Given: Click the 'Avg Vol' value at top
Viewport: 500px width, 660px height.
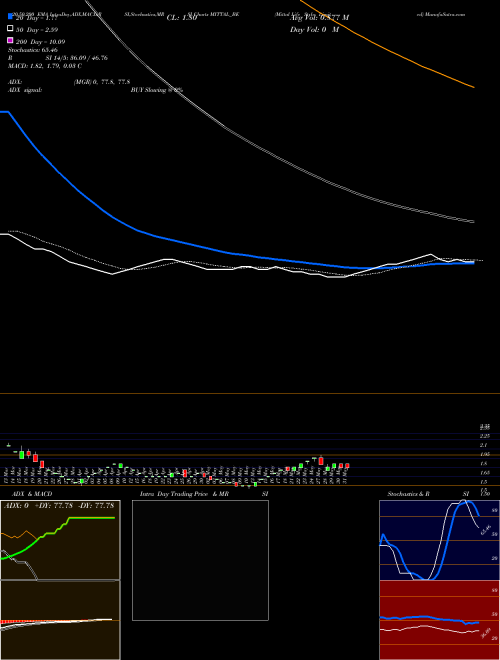Looking at the screenshot, I should coord(319,18).
